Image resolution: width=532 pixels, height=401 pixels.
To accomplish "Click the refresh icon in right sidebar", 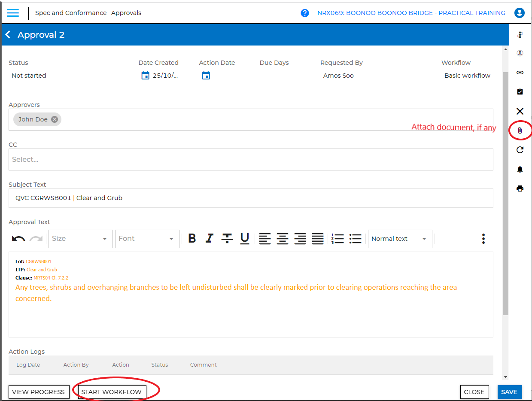I will [520, 150].
